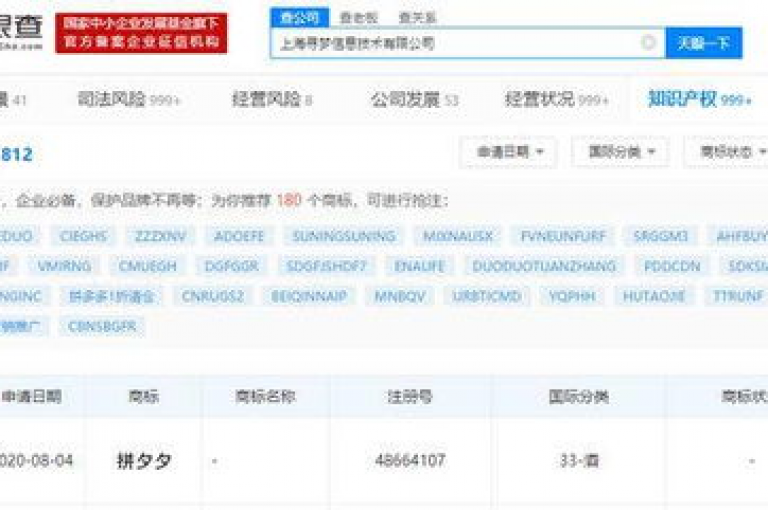The height and width of the screenshot is (510, 768).
Task: Clear the search box with the round X icon
Action: (x=648, y=43)
